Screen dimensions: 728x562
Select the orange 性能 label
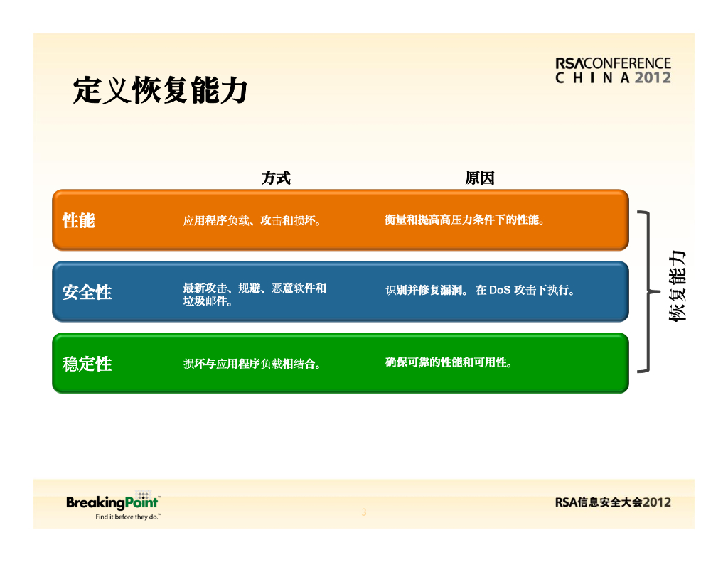coord(78,220)
